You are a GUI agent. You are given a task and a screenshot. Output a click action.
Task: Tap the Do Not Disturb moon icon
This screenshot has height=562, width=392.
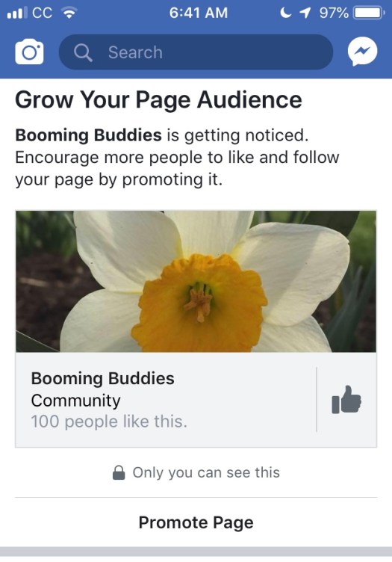(285, 13)
